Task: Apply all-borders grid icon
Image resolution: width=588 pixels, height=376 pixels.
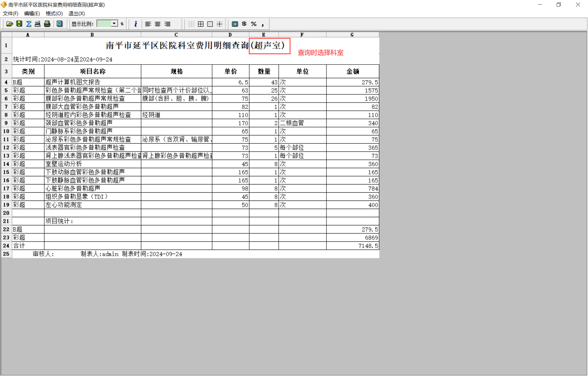Action: [201, 24]
